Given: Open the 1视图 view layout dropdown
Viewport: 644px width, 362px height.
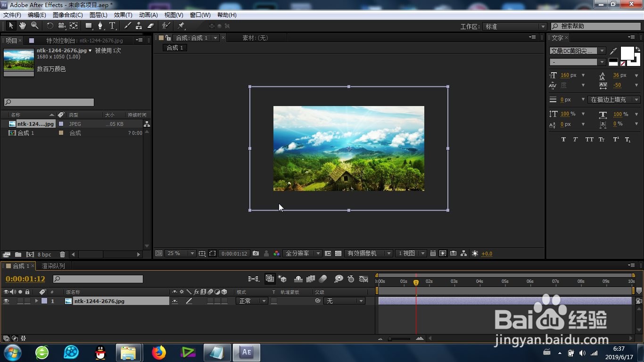Looking at the screenshot, I should click(x=411, y=253).
